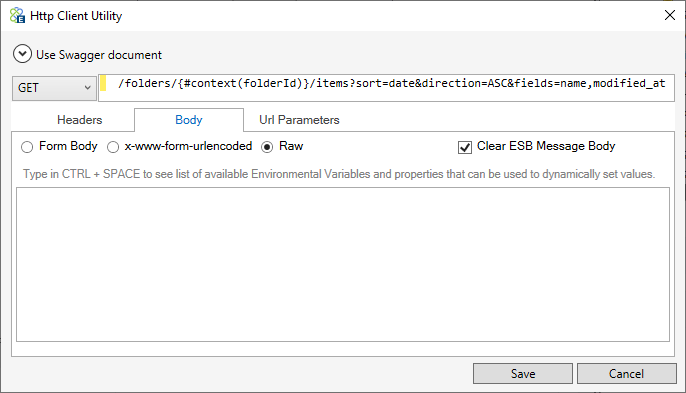
Task: Open the GET method dropdown
Action: (54, 88)
